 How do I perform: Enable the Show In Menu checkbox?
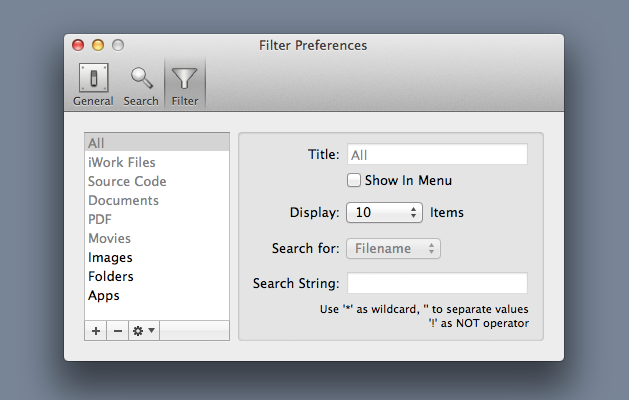(354, 181)
